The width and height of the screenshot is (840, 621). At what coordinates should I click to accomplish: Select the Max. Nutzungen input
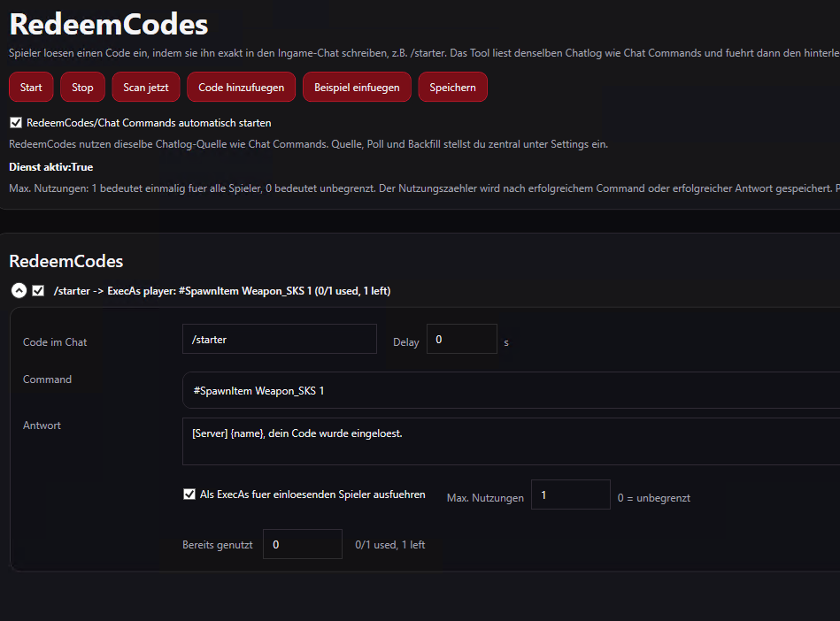coord(571,494)
